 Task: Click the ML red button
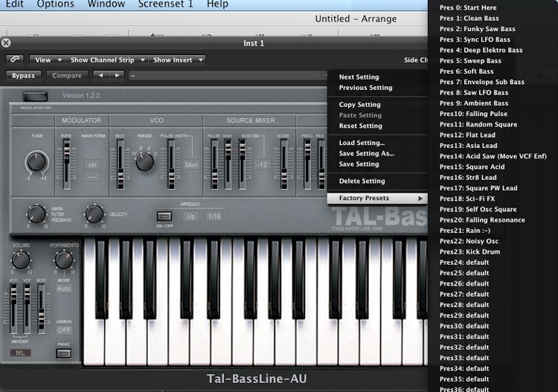click(x=21, y=353)
